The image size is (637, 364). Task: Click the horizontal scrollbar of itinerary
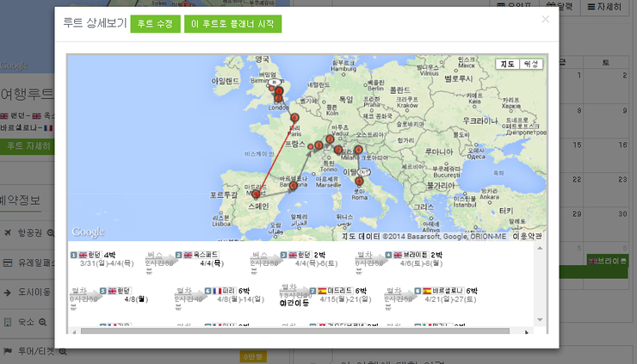295,331
